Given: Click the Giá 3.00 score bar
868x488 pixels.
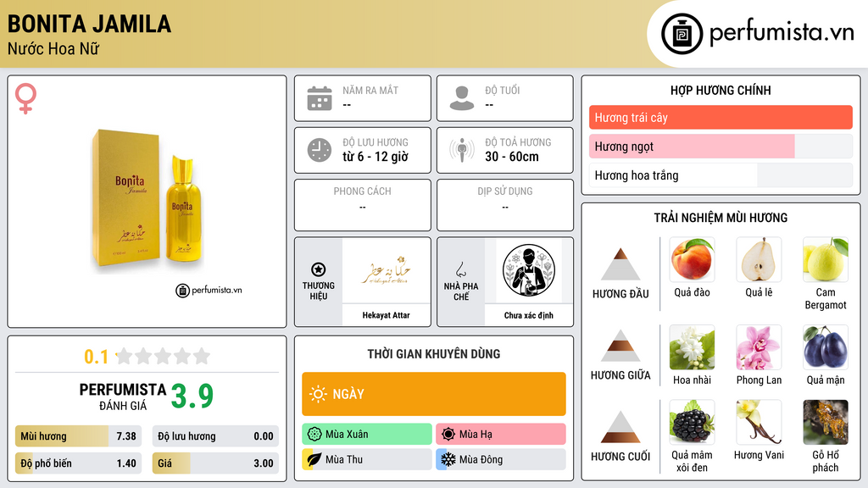Looking at the screenshot, I should pyautogui.click(x=215, y=463).
